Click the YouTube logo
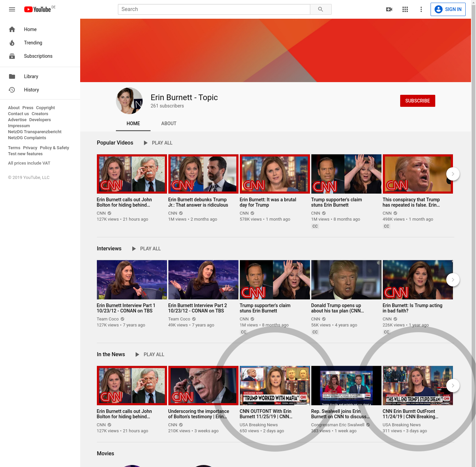Image resolution: width=476 pixels, height=467 pixels. (37, 9)
